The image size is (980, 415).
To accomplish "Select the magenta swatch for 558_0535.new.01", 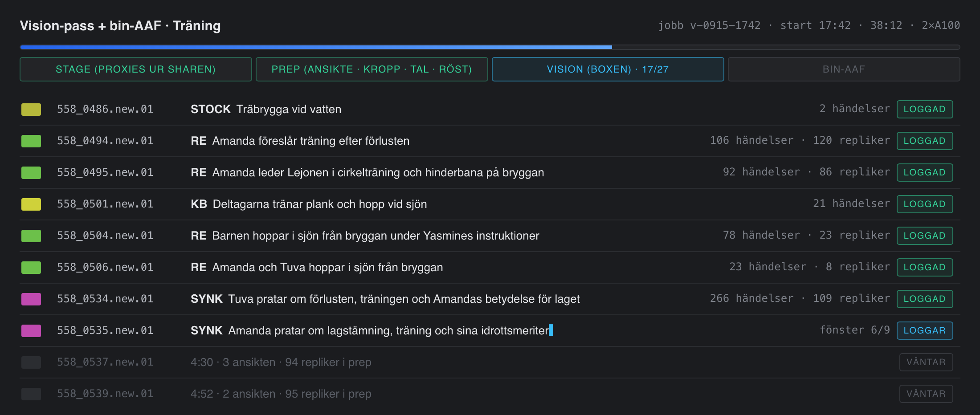I will pos(31,331).
